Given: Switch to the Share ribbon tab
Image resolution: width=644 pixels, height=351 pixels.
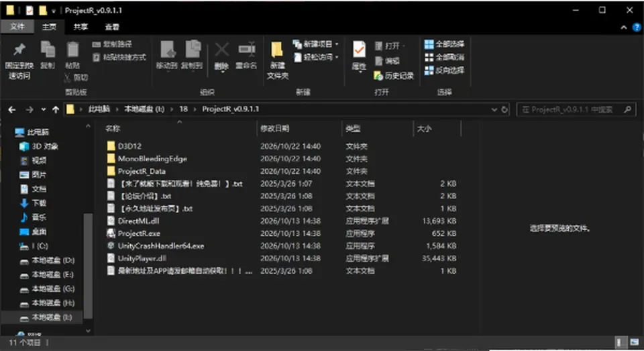Looking at the screenshot, I should click(x=80, y=27).
